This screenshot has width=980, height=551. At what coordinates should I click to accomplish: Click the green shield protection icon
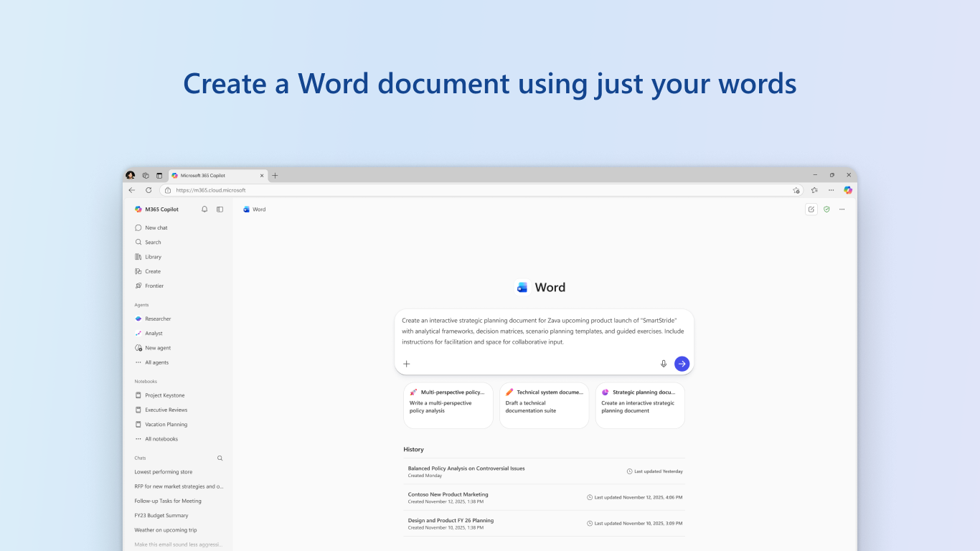[826, 209]
